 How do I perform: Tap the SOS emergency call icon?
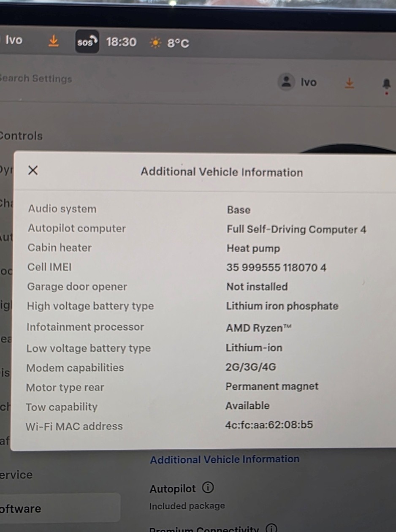[87, 42]
